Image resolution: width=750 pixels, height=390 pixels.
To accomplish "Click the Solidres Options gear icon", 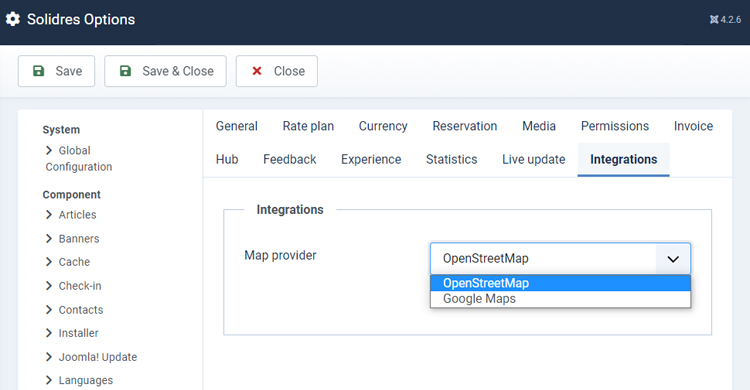I will (x=13, y=19).
